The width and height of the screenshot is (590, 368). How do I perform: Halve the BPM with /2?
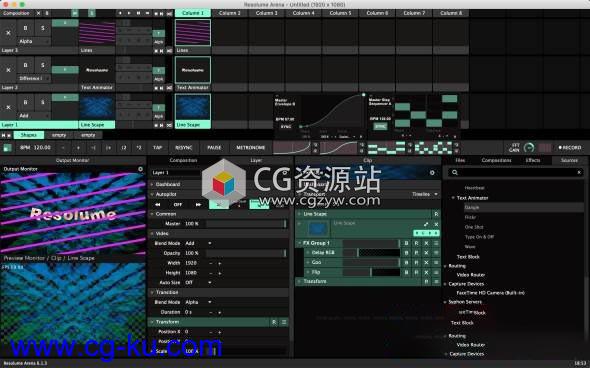123,148
